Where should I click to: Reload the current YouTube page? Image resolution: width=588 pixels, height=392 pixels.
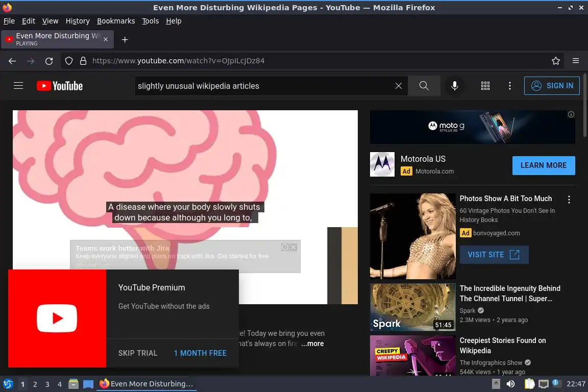pos(49,61)
